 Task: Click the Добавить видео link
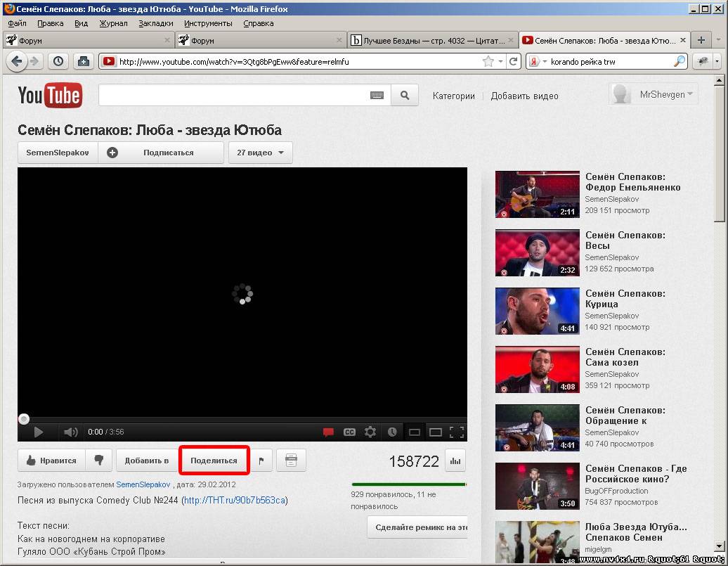coord(525,96)
